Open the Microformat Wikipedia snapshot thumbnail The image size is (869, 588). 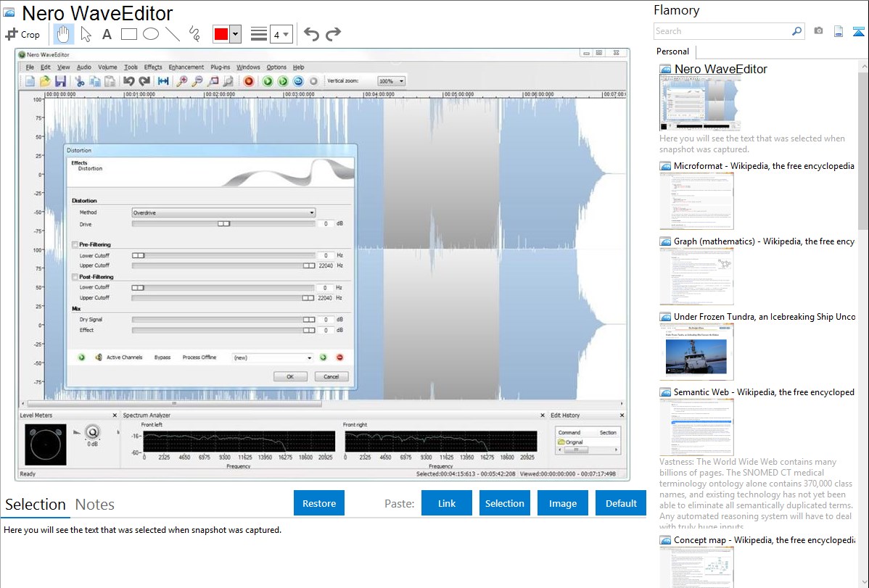[x=696, y=201]
